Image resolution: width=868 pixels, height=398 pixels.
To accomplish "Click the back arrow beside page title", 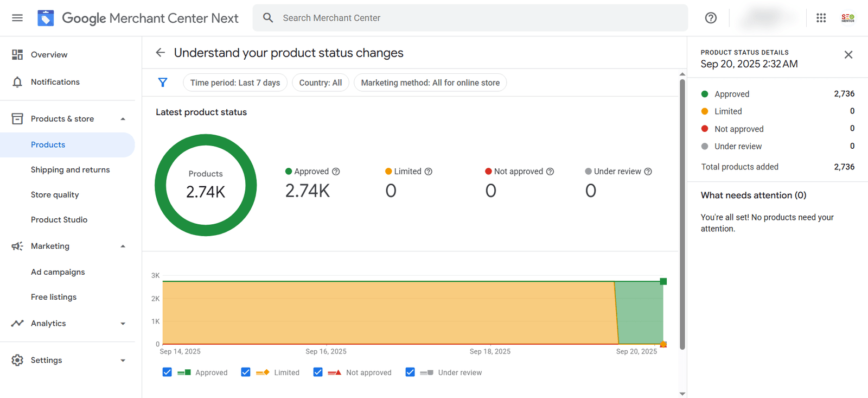I will pyautogui.click(x=160, y=53).
